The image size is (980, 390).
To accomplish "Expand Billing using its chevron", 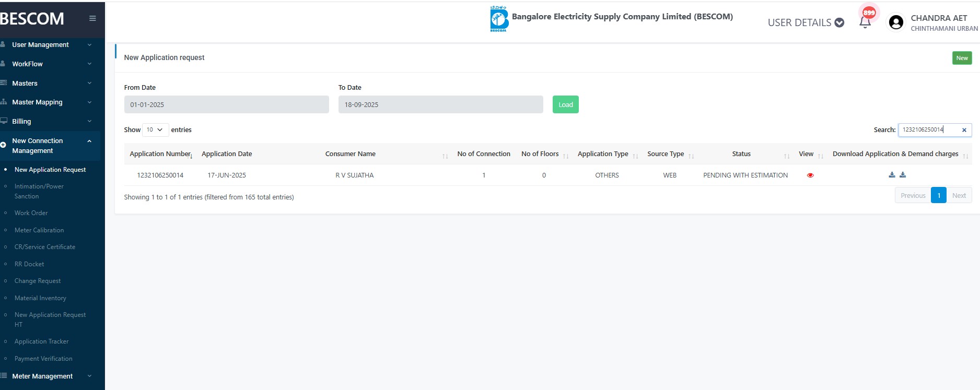I will coord(89,121).
